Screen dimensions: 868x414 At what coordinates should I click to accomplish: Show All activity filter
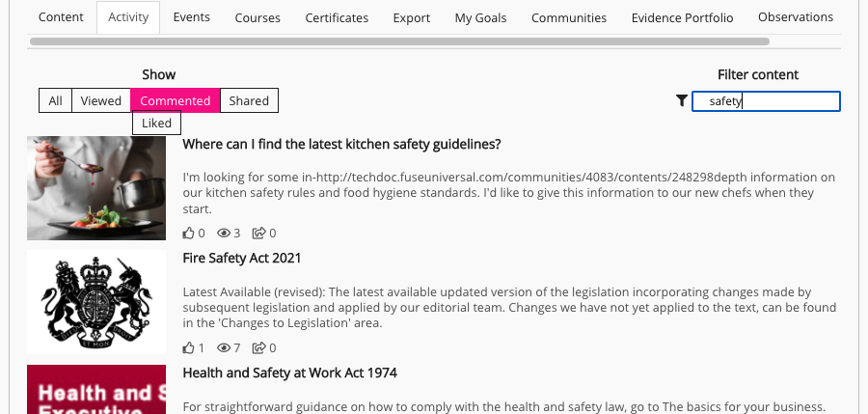coord(56,100)
